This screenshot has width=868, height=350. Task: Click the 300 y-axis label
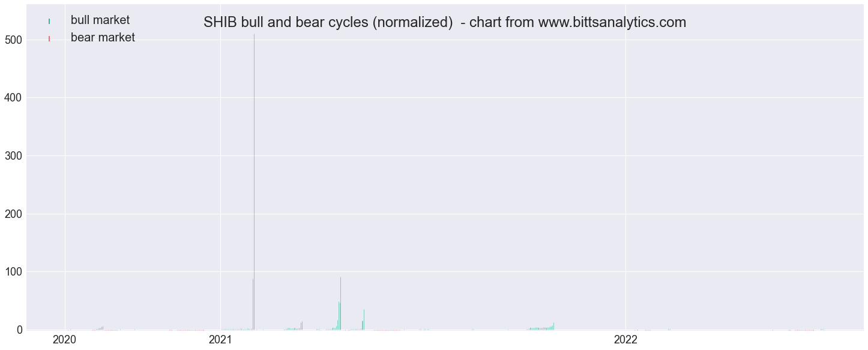[14, 155]
